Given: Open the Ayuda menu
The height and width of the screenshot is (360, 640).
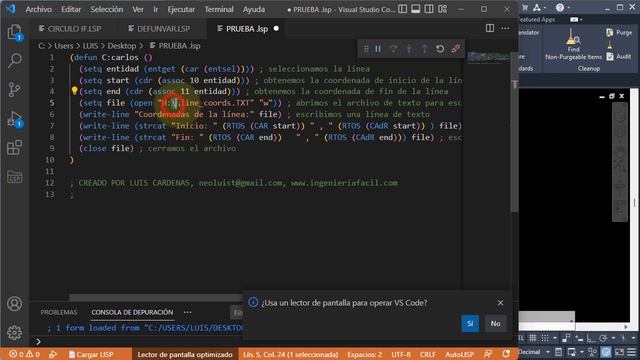Looking at the screenshot, I should [254, 9].
